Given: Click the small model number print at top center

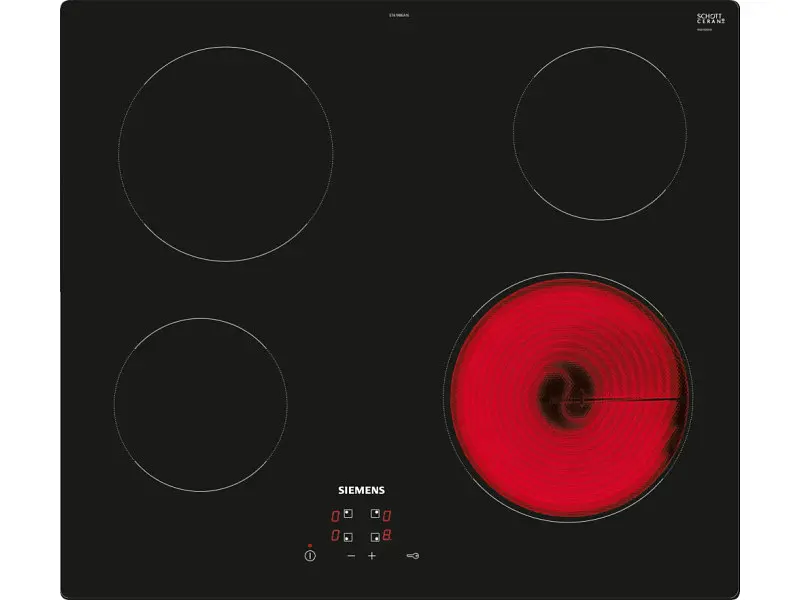Looking at the screenshot, I should (x=399, y=15).
